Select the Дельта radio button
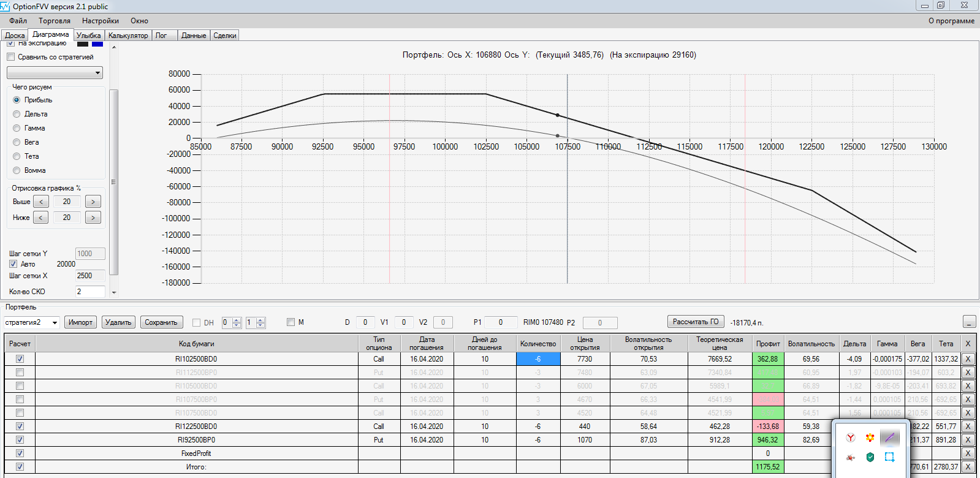980x478 pixels. (x=17, y=114)
